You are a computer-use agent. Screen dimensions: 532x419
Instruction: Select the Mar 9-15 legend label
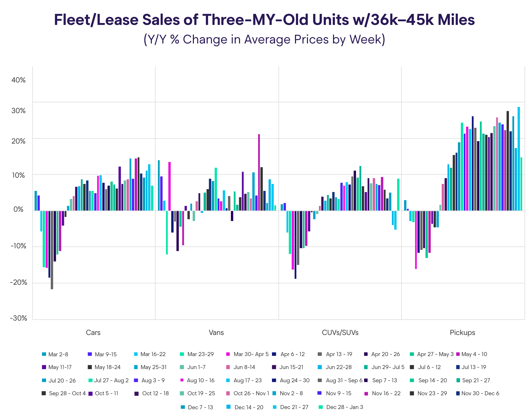(106, 354)
